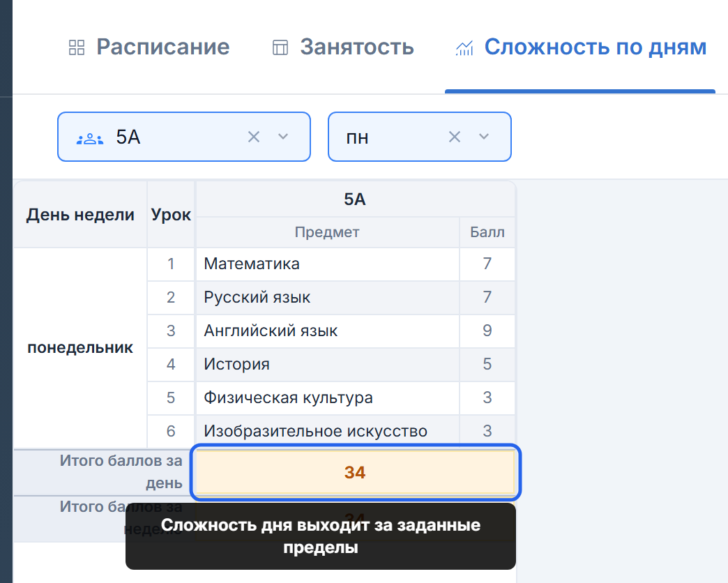Image resolution: width=728 pixels, height=583 pixels.
Task: Click the highlighted daily total 34 cell
Action: 355,472
